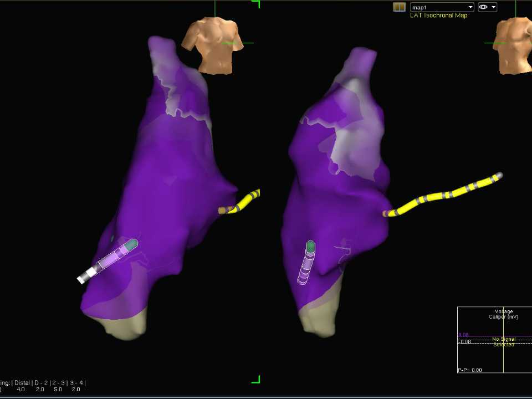This screenshot has width=532, height=399.
Task: Click the green corner marker at top center
Action: click(x=255, y=4)
